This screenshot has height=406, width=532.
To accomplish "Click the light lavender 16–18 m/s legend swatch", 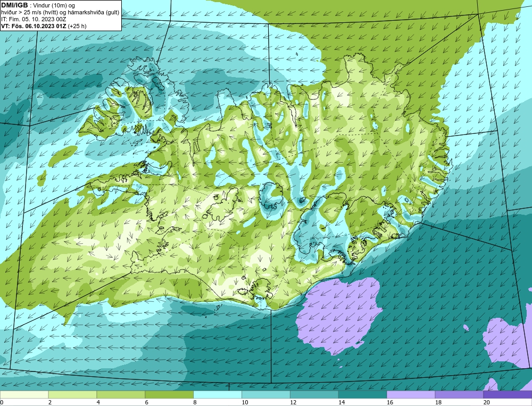I will click(x=411, y=394).
